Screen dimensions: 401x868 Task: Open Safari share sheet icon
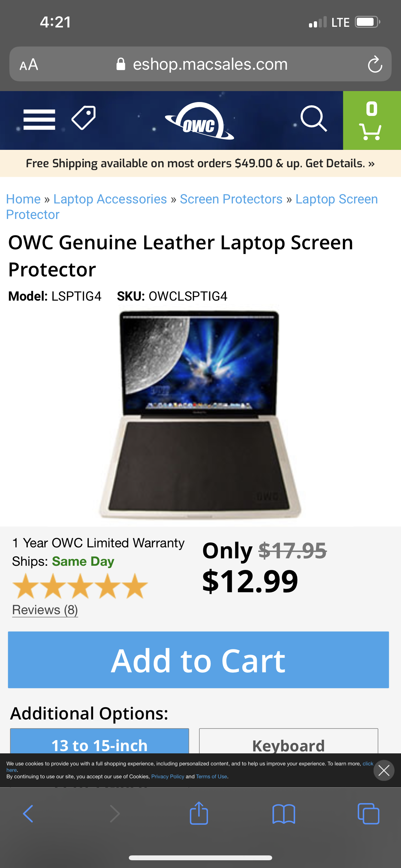[x=199, y=813]
